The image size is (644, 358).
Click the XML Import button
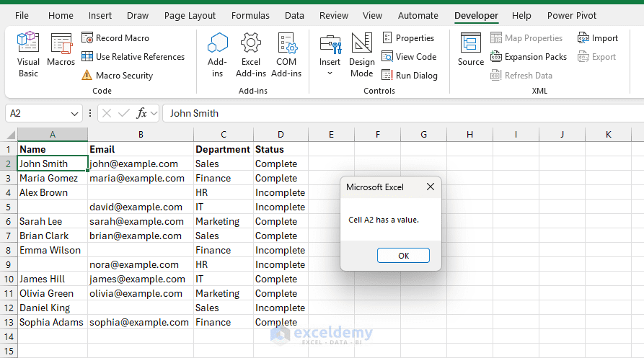[x=598, y=38]
